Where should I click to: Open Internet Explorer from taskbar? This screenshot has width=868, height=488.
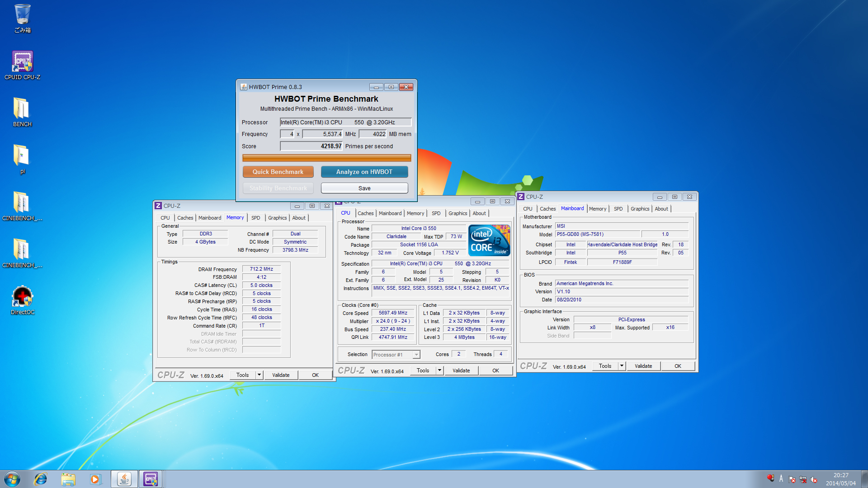click(x=41, y=479)
